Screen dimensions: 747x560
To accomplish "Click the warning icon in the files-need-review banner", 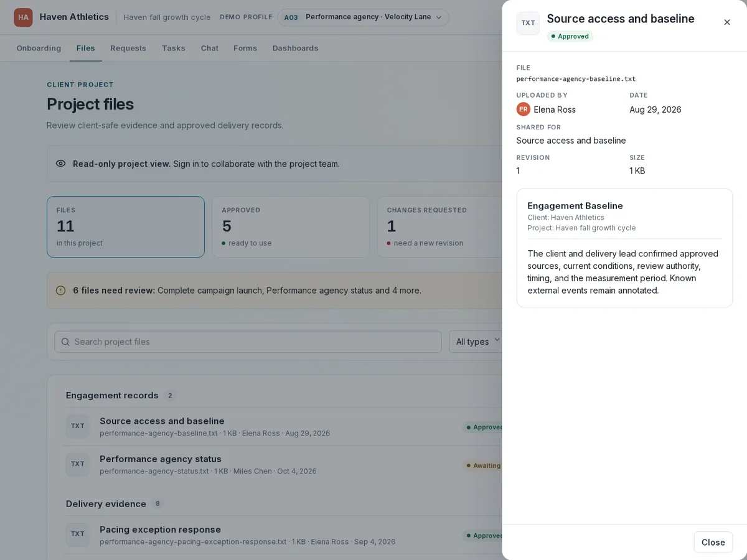I will (x=60, y=291).
